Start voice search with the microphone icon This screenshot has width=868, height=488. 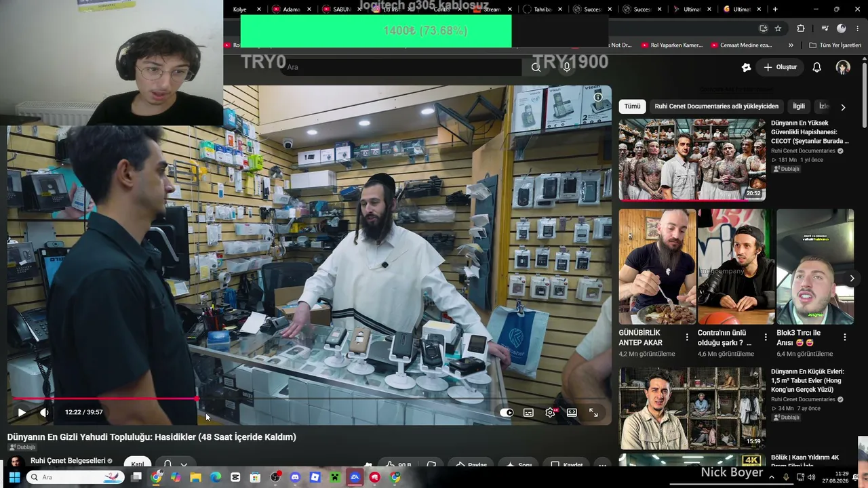coord(567,67)
